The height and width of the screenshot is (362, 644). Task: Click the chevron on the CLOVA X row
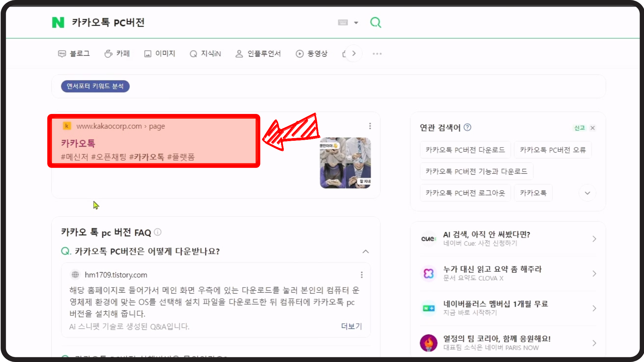[594, 274]
